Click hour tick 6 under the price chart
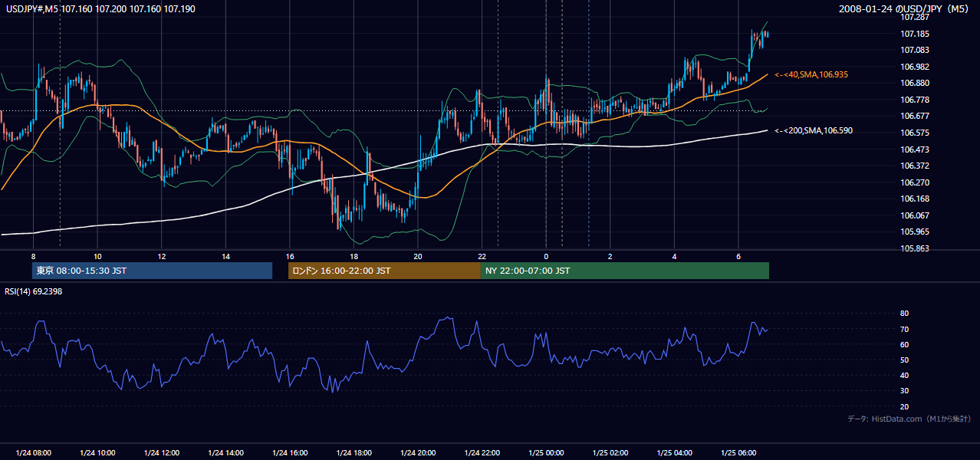The height and width of the screenshot is (460, 980). pos(738,256)
